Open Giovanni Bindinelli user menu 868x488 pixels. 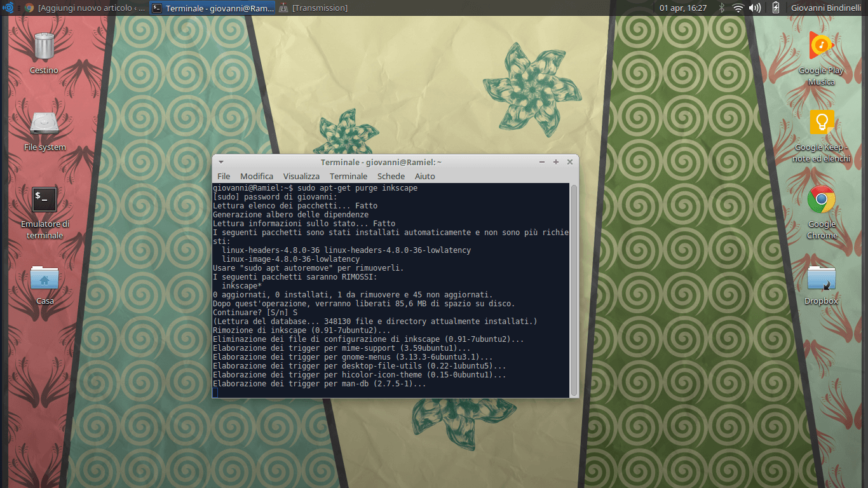(x=827, y=8)
